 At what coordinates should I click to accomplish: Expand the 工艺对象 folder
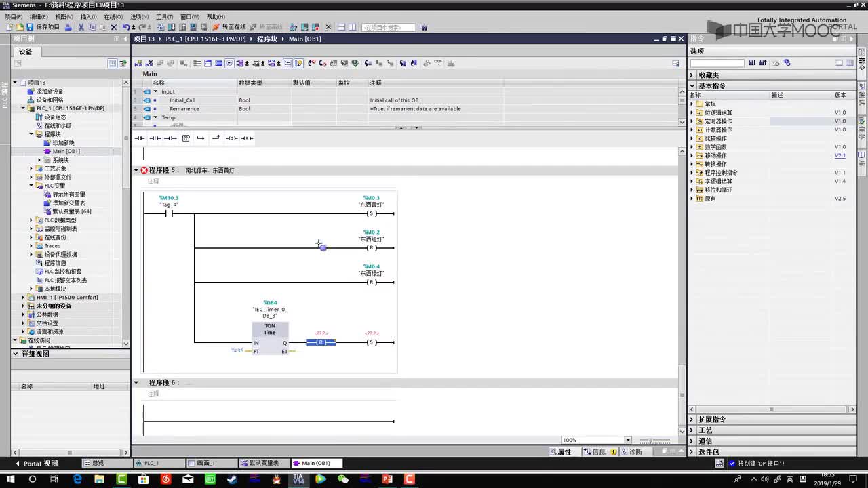[x=31, y=169]
